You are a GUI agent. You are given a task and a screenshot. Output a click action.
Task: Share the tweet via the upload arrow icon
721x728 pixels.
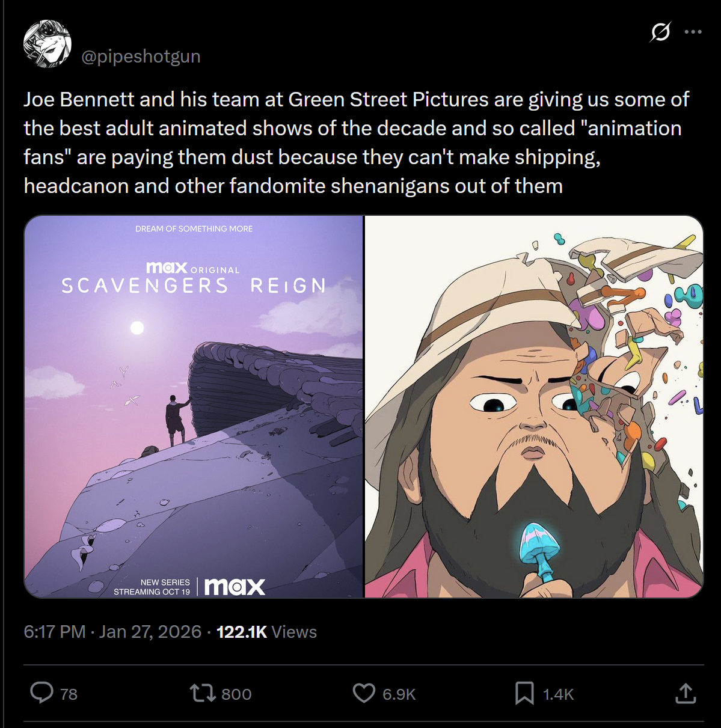pos(686,693)
